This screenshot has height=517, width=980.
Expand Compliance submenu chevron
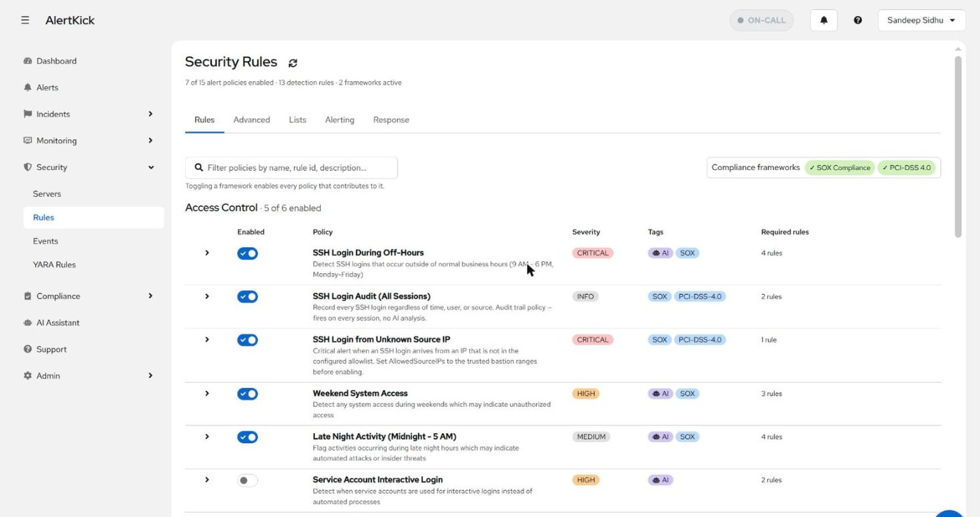click(150, 296)
